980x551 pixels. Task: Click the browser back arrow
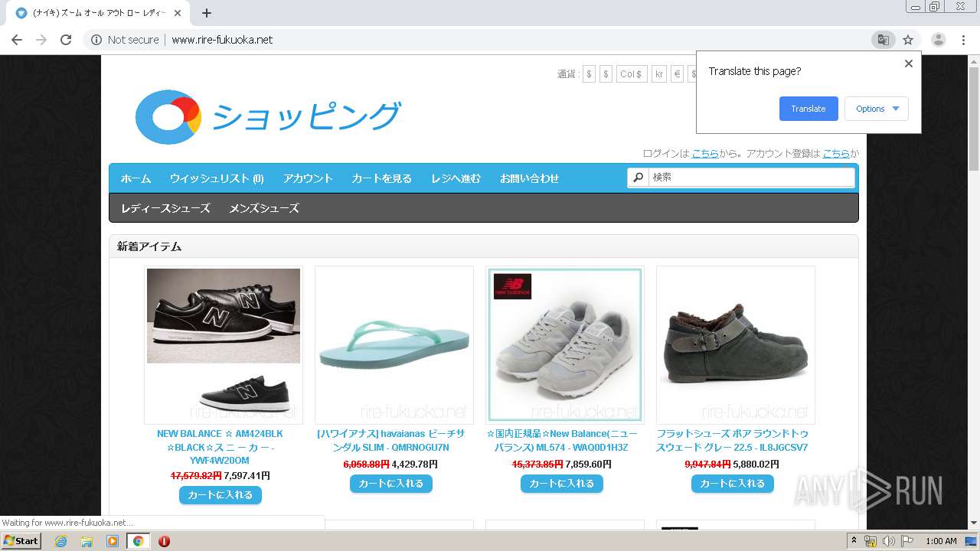tap(17, 40)
